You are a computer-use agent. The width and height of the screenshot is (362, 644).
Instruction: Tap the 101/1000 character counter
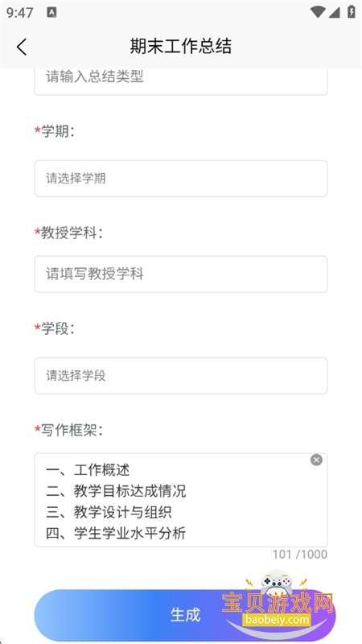tap(300, 555)
